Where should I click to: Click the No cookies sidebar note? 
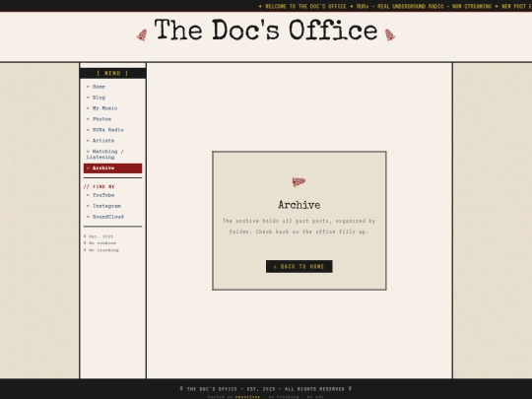click(100, 243)
